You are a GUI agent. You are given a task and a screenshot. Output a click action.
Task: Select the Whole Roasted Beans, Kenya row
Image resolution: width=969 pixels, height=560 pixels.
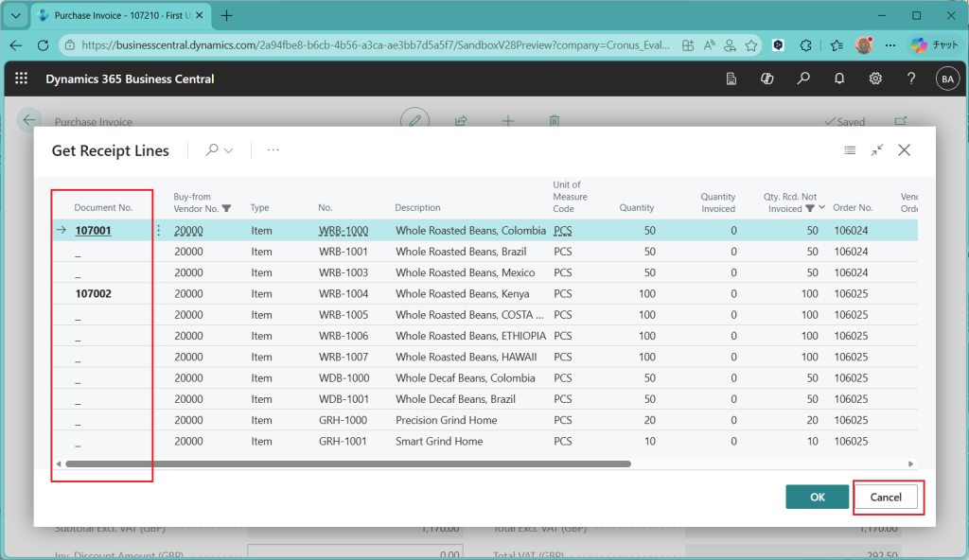pos(465,294)
